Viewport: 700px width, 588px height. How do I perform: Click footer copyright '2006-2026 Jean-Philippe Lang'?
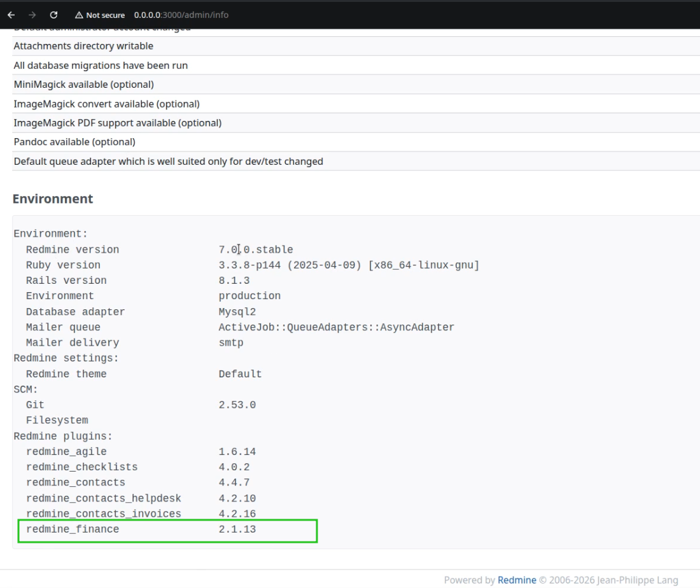pyautogui.click(x=613, y=580)
